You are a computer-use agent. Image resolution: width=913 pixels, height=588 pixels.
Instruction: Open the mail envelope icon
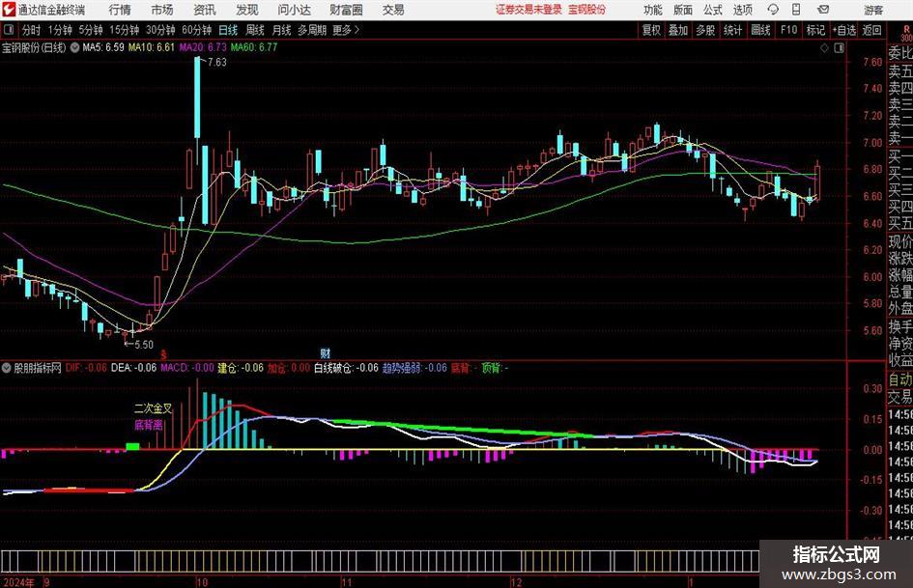[x=823, y=10]
